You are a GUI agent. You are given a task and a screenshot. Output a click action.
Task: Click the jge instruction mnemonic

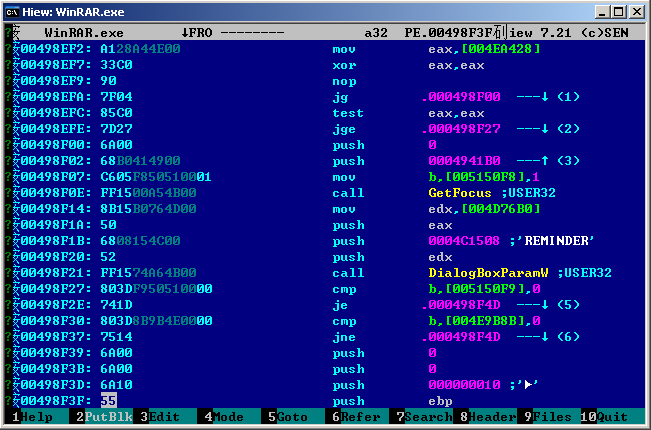344,129
